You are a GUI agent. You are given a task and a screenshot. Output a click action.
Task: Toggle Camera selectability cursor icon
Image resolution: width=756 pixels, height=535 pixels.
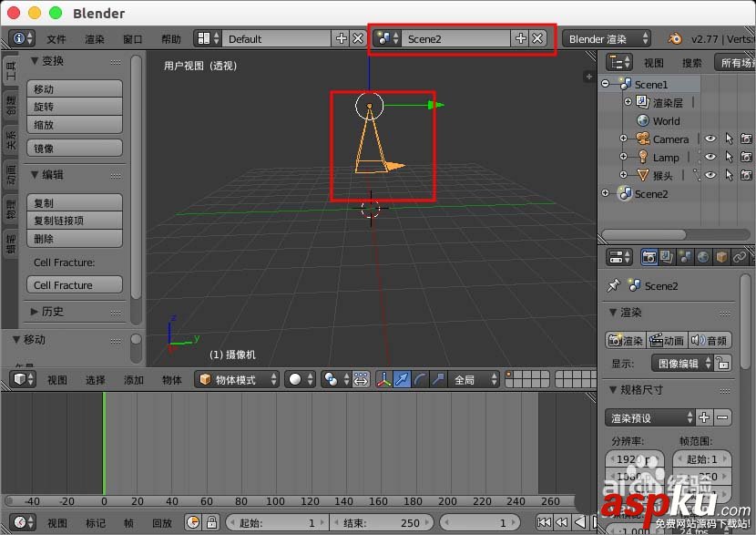tap(729, 139)
